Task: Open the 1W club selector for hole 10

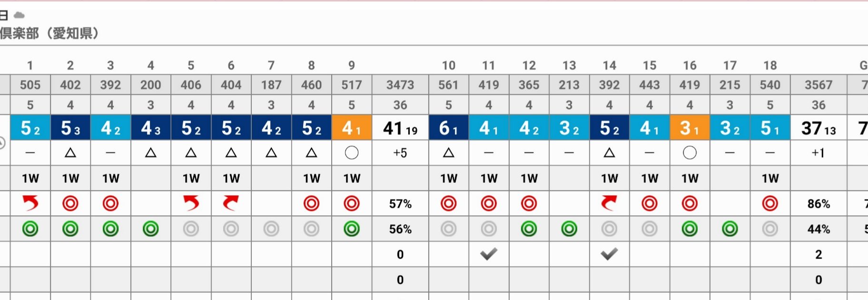Action: pos(449,179)
